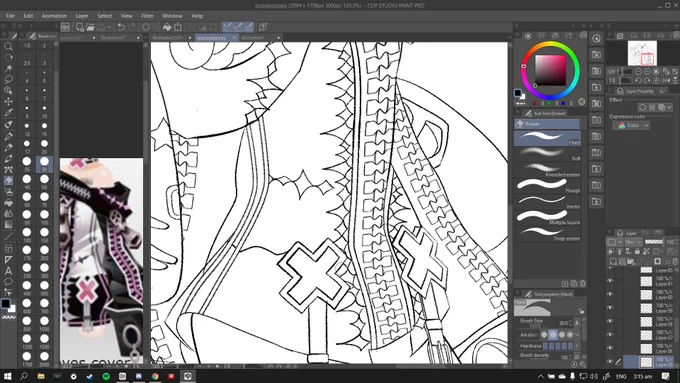
Task: Click Delete layer trash icon
Action: 675,261
